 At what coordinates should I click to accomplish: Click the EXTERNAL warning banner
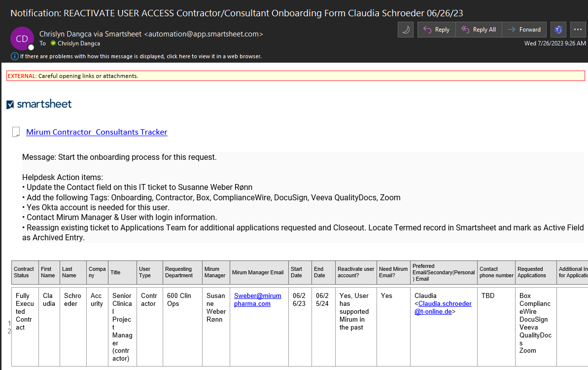coord(296,76)
